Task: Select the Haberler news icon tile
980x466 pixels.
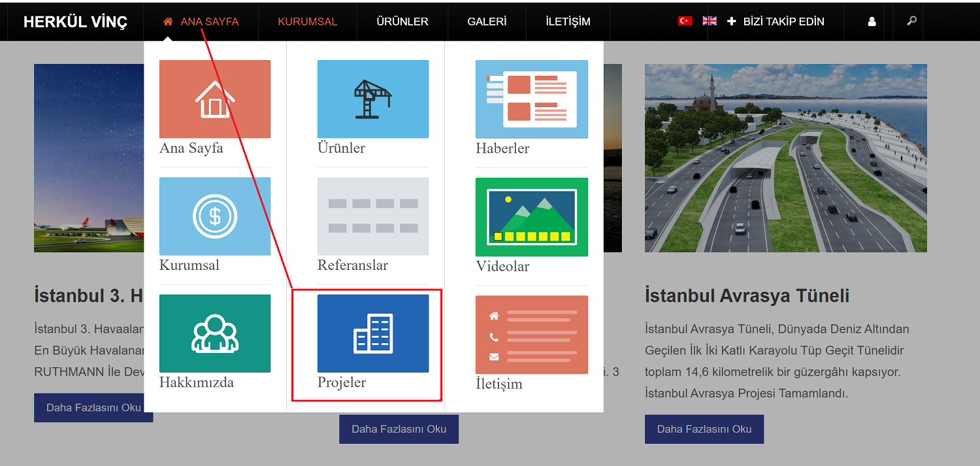Action: click(x=531, y=99)
